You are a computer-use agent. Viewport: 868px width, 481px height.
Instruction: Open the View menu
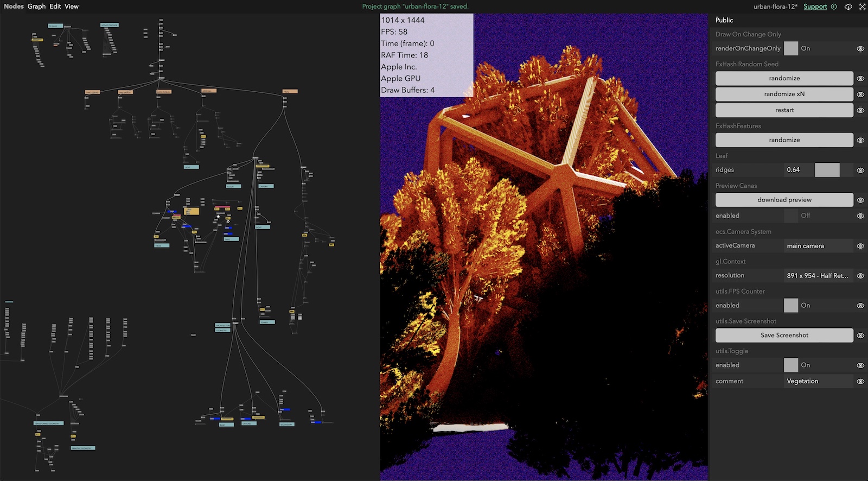(x=72, y=7)
